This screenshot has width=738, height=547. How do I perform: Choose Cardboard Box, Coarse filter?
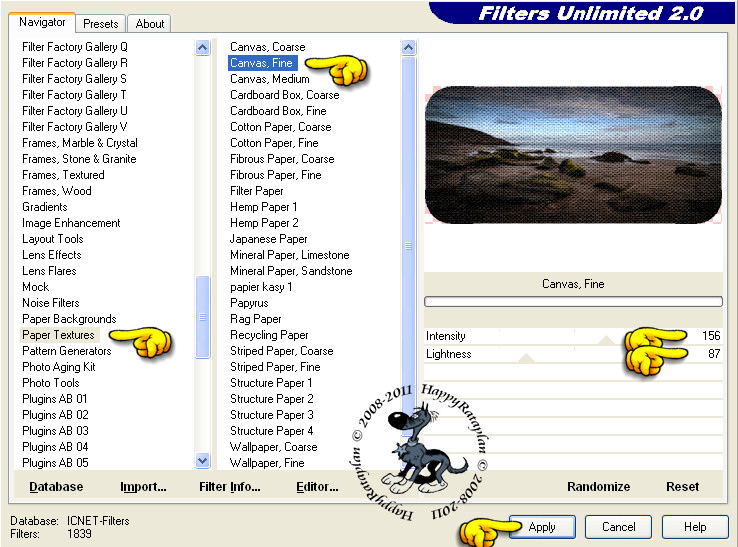click(x=285, y=95)
